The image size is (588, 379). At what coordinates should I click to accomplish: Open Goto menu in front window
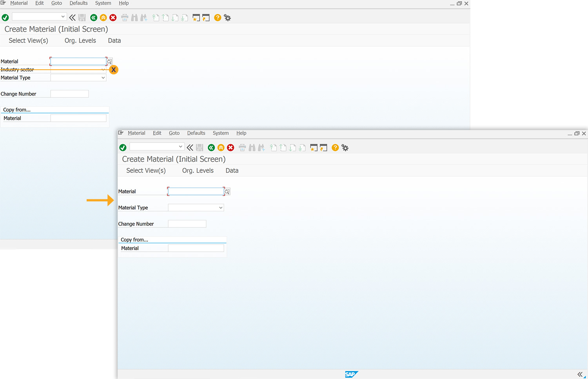coord(174,133)
